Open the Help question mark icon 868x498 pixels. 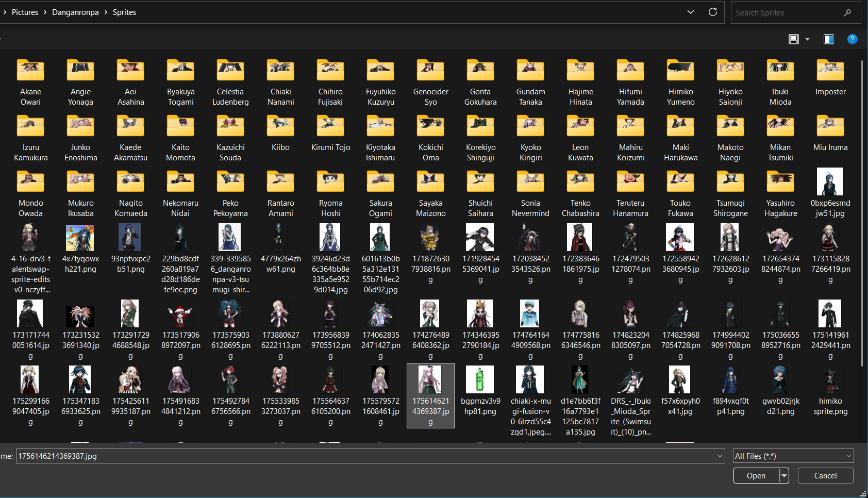[853, 39]
